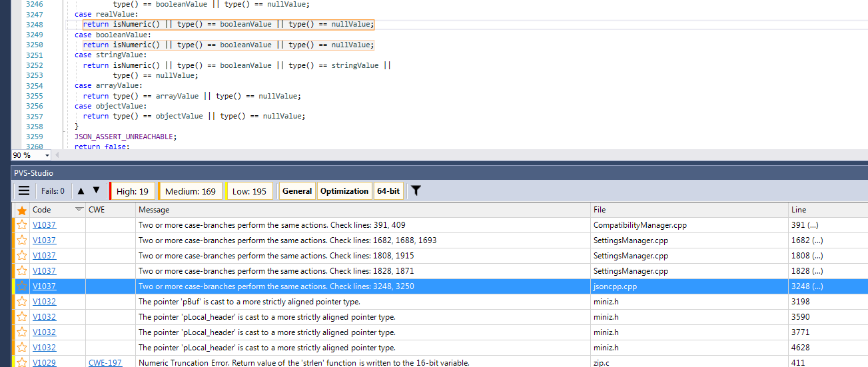Image resolution: width=868 pixels, height=367 pixels.
Task: Toggle the 64-bit analysis group
Action: tap(388, 191)
